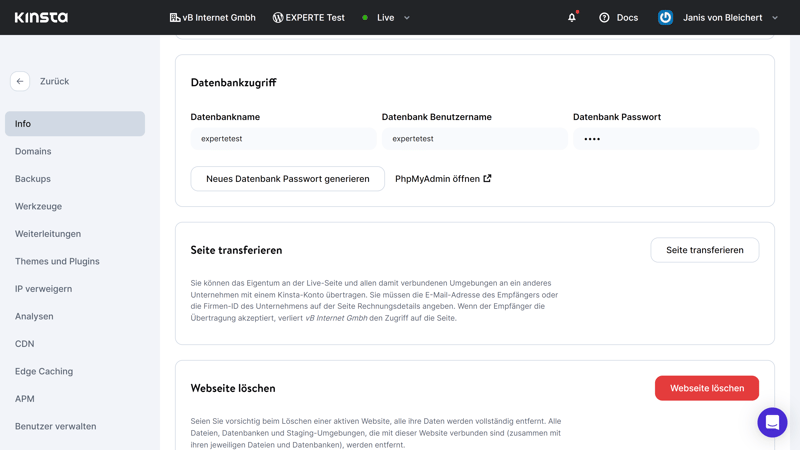The width and height of the screenshot is (800, 450).
Task: Click Neues Datenbank Passwort generieren
Action: (287, 178)
